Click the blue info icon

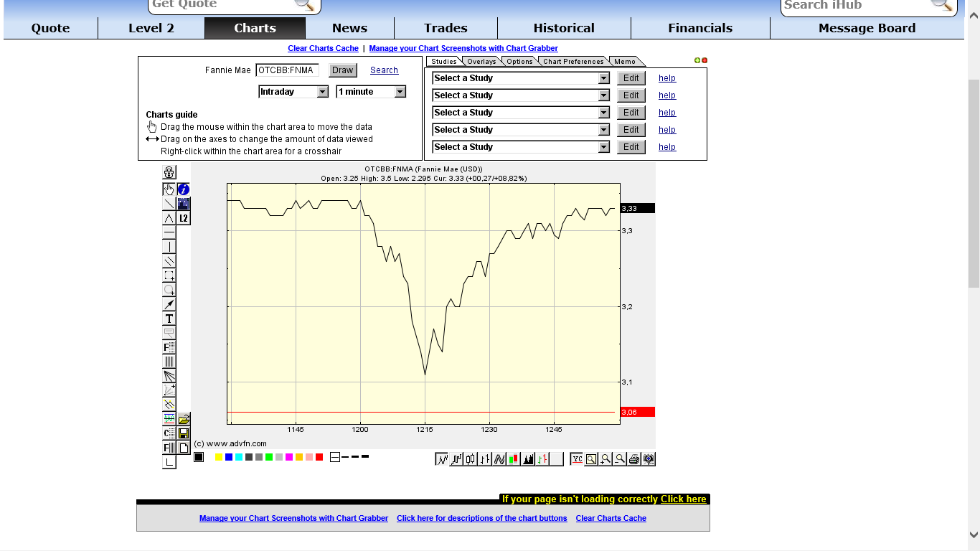click(184, 189)
